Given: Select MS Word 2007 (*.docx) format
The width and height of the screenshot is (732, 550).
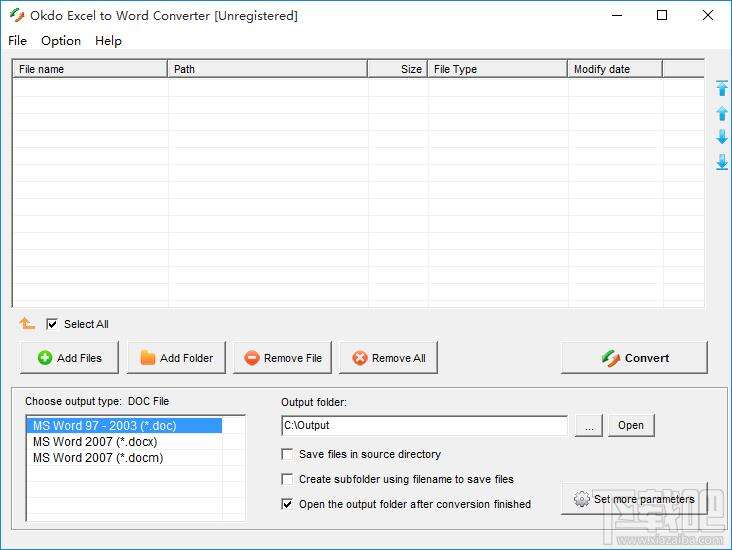Looking at the screenshot, I should 124,442.
